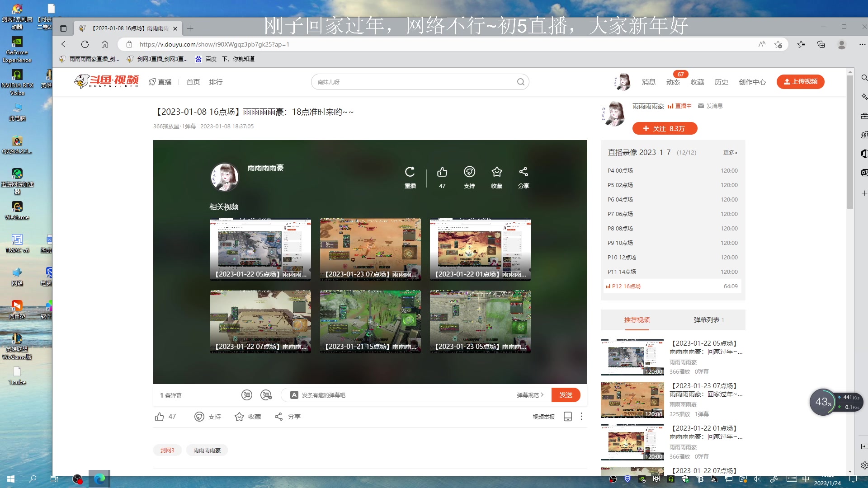Switch to 推荐视频 tab
Viewport: 868px width, 488px height.
click(x=637, y=320)
